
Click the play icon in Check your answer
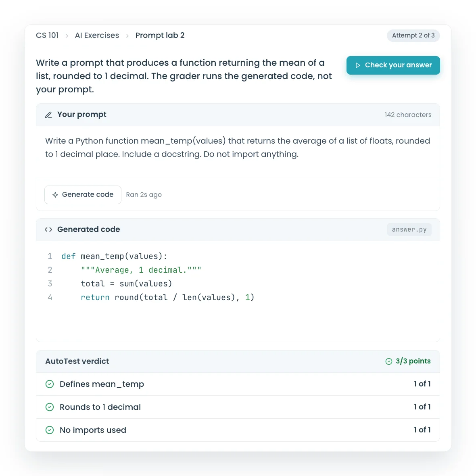(x=358, y=65)
